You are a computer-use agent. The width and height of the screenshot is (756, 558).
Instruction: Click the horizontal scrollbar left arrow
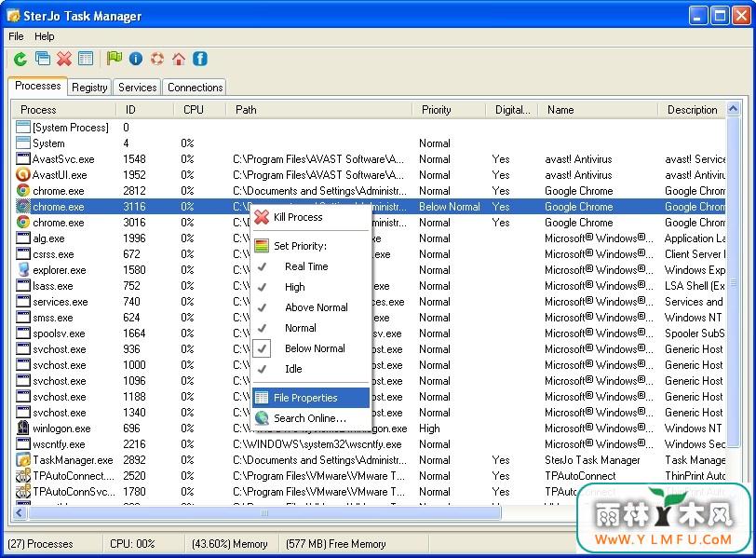pos(20,512)
